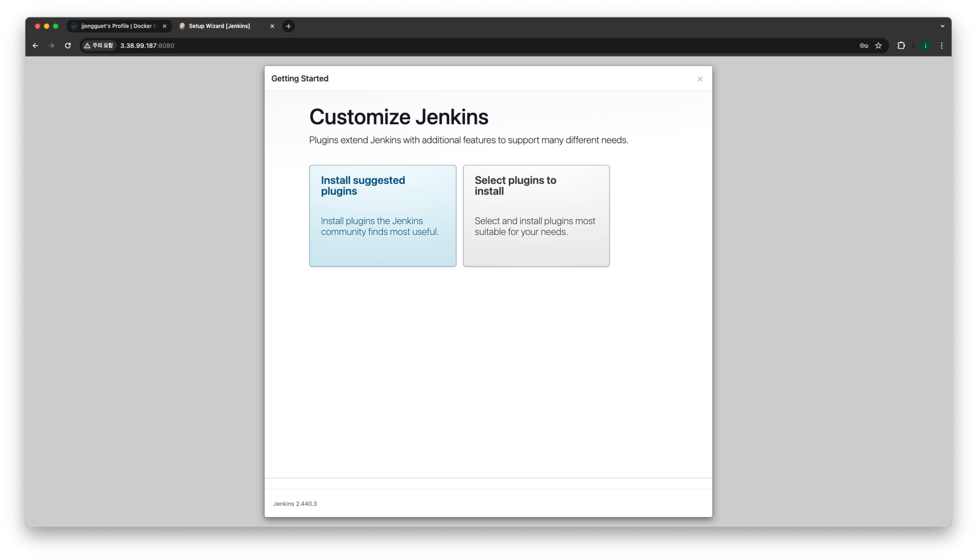Close the Setup Wizard tab

(x=272, y=26)
